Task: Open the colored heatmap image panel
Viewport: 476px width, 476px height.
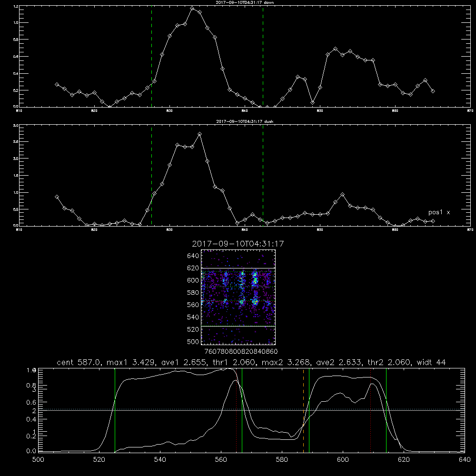Action: coord(238,297)
